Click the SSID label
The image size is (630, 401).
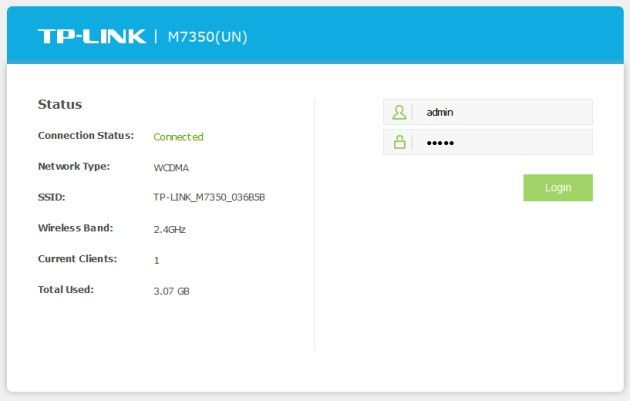click(51, 197)
